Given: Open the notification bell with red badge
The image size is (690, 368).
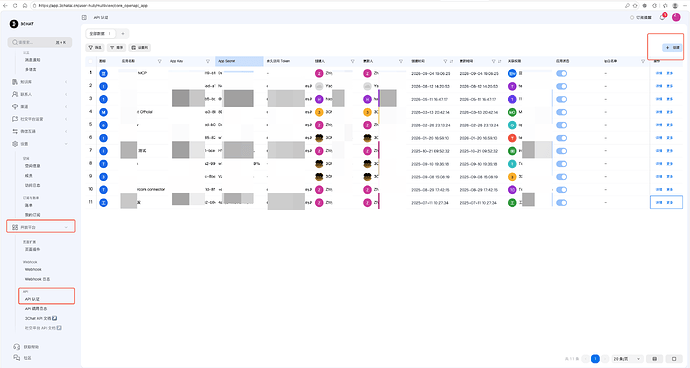Looking at the screenshot, I should [x=663, y=17].
